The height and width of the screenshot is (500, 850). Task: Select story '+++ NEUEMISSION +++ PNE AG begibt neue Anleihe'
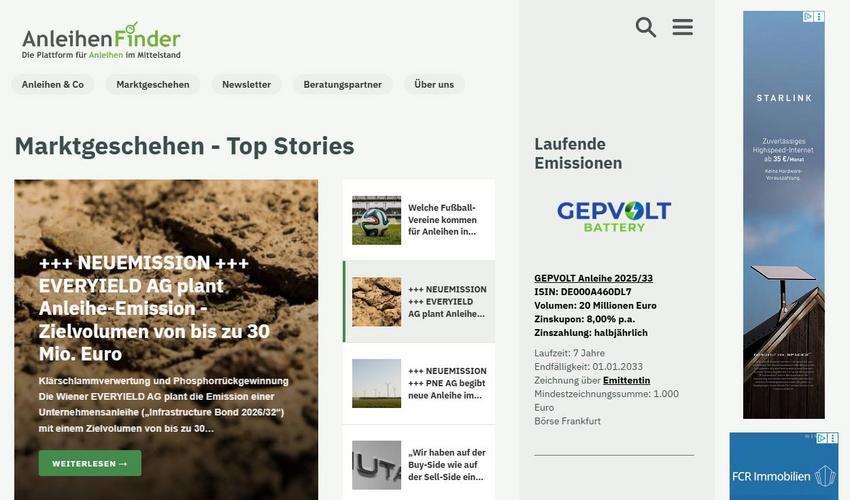[447, 383]
